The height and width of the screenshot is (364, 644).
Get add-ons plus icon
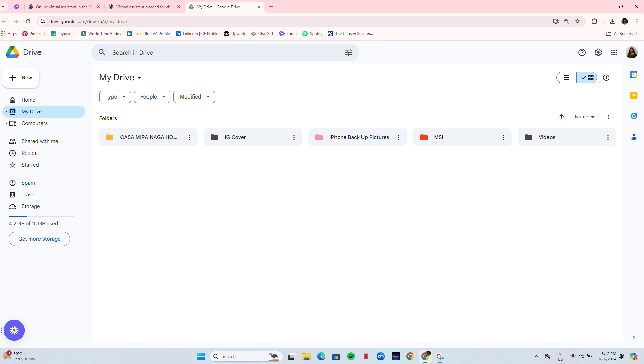click(x=634, y=170)
